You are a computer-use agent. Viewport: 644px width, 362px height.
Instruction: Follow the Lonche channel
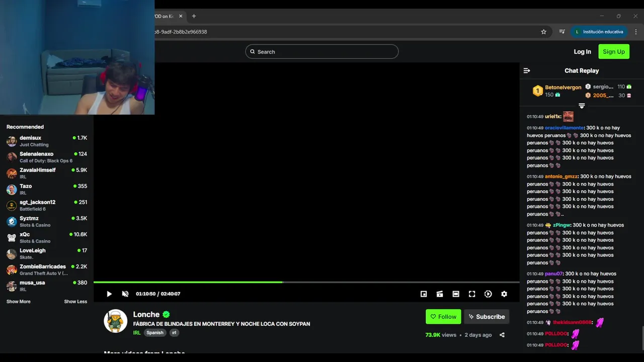443,317
